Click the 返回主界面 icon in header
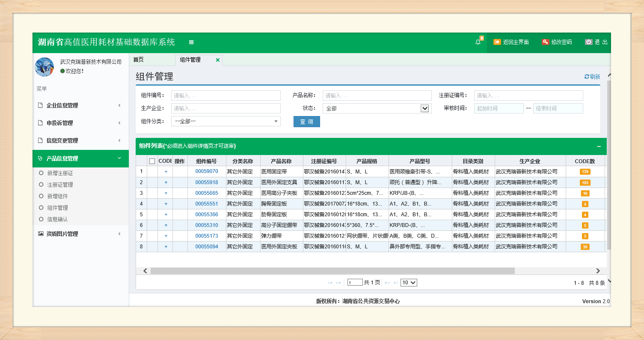644x340 pixels. point(497,42)
